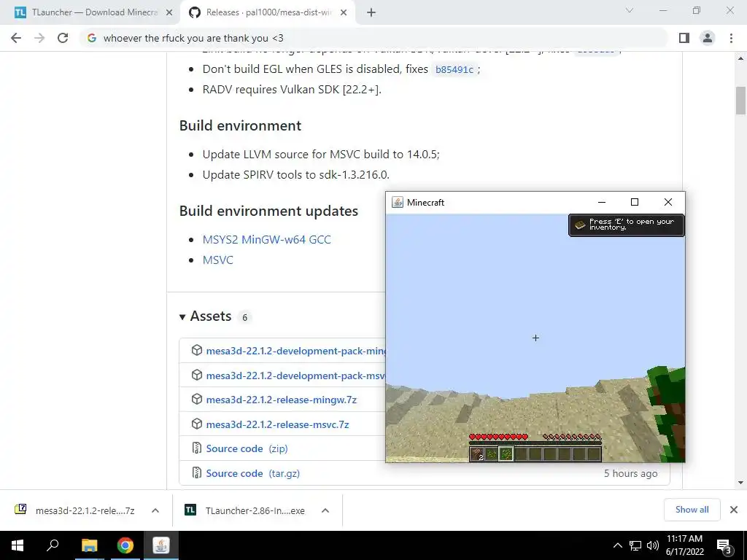
Task: Open the taskbar clock and calendar
Action: click(x=684, y=545)
